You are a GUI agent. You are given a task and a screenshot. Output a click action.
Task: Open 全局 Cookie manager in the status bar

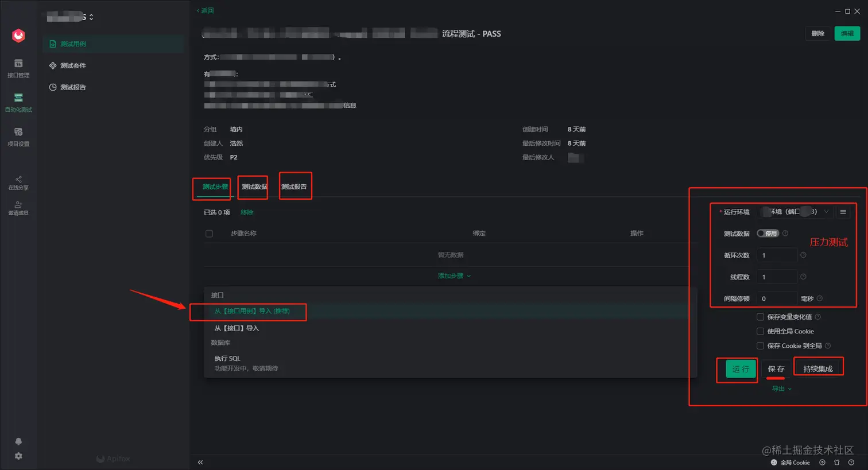click(790, 463)
